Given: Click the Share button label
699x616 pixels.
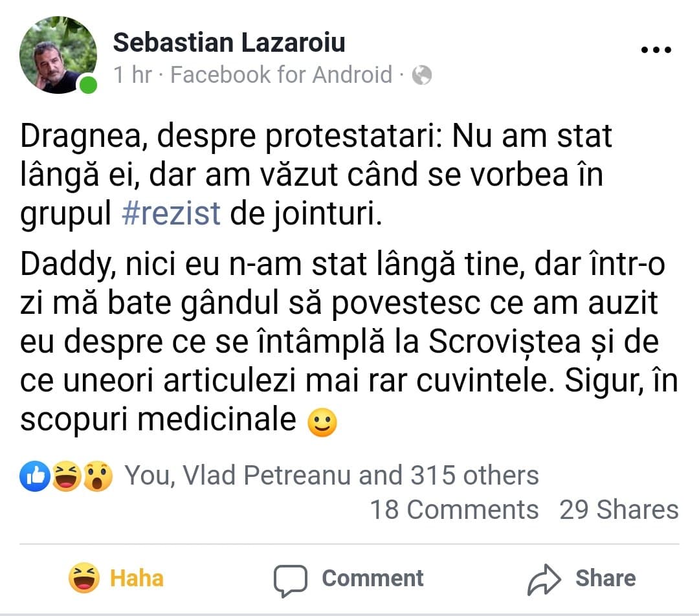Looking at the screenshot, I should pos(605,578).
